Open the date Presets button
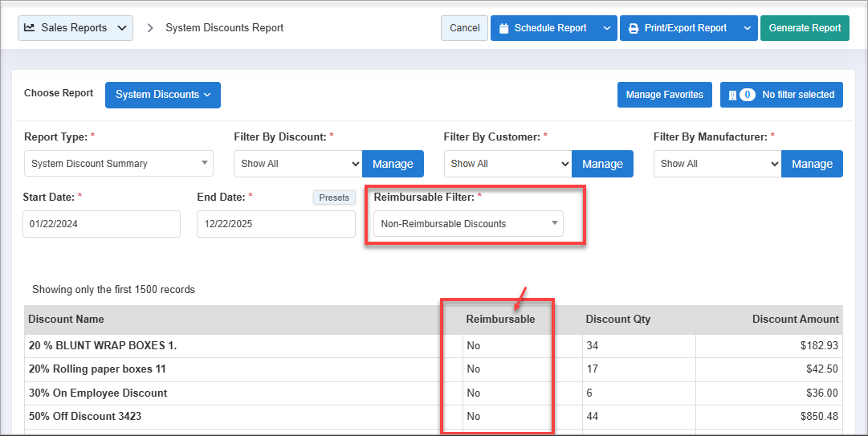 coord(334,198)
